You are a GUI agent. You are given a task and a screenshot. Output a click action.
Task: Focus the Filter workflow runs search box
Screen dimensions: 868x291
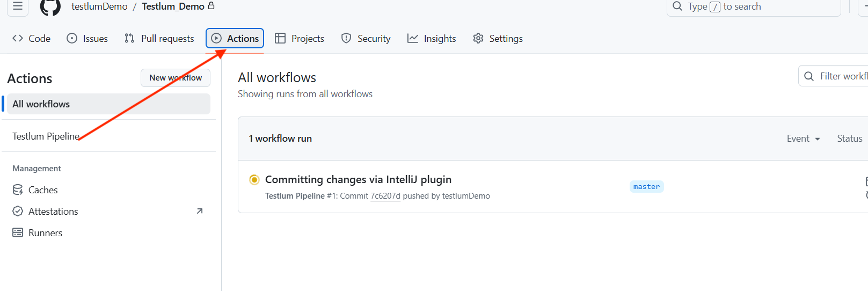[833, 76]
